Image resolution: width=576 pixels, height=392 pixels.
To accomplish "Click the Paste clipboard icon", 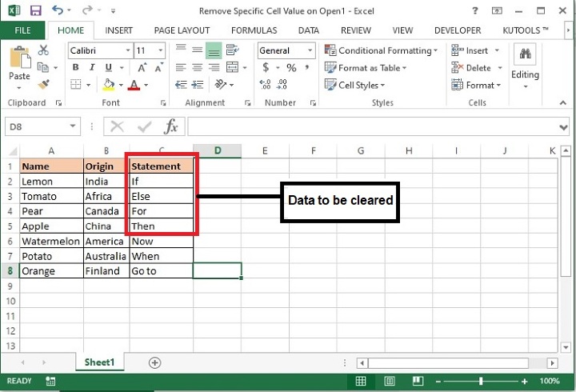I will coord(19,57).
